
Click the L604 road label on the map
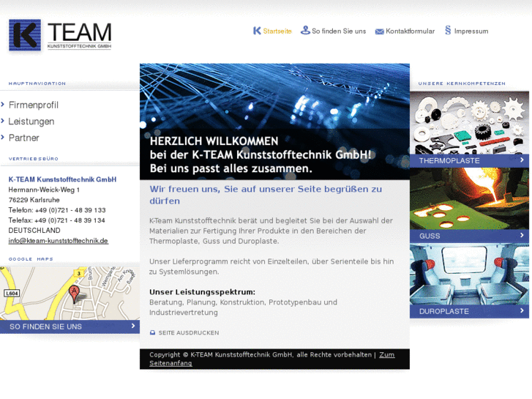(x=12, y=293)
